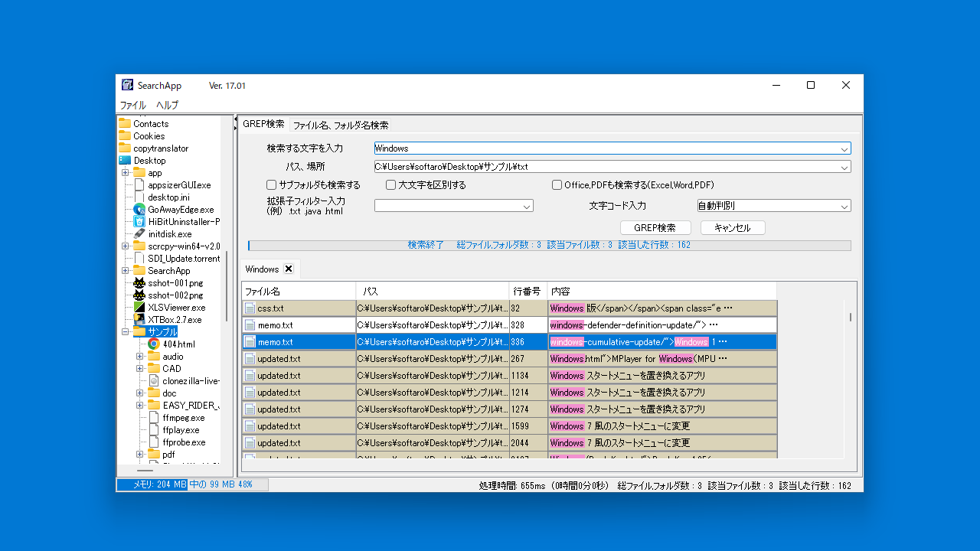Click the SearchApp folder icon in tree
This screenshot has width=980, height=551.
(x=139, y=270)
